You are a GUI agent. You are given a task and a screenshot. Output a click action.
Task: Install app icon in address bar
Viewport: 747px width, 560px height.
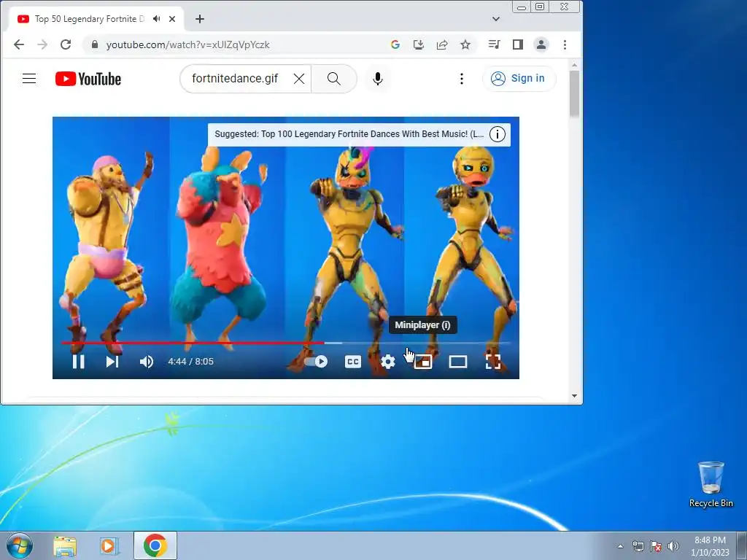(x=418, y=44)
